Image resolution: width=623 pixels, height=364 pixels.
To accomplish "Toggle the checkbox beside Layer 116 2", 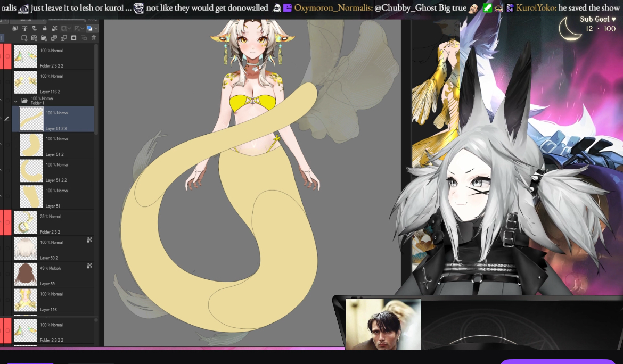I will click(7, 82).
